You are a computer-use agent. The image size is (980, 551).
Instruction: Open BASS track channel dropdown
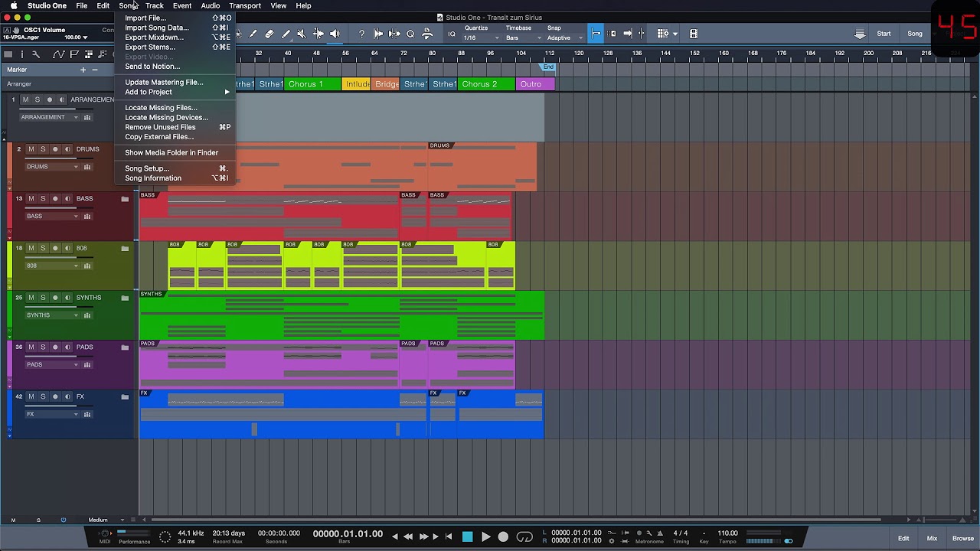(52, 217)
